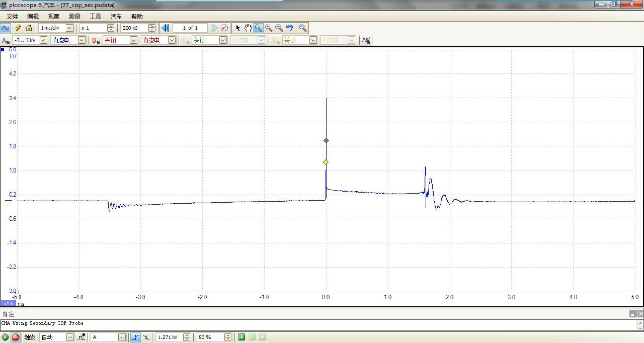Adjust the 200 kS sample count stepper
This screenshot has width=644, height=343.
[151, 28]
